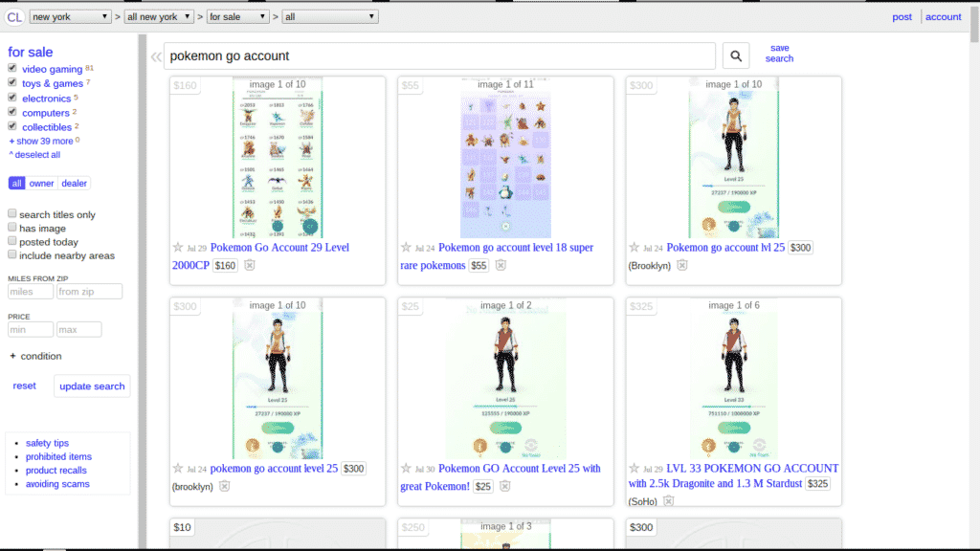The height and width of the screenshot is (551, 980).
Task: Uncheck the video gaming category
Action: point(11,68)
